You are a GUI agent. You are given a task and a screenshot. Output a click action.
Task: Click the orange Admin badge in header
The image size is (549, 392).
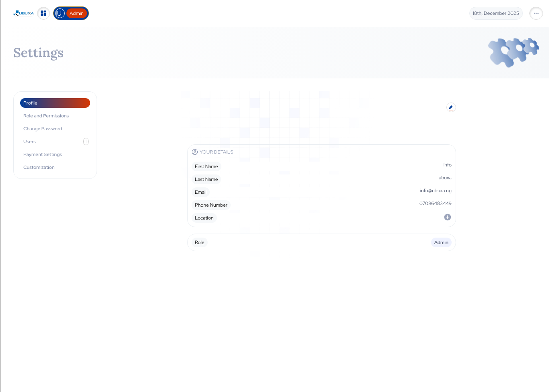(x=76, y=13)
